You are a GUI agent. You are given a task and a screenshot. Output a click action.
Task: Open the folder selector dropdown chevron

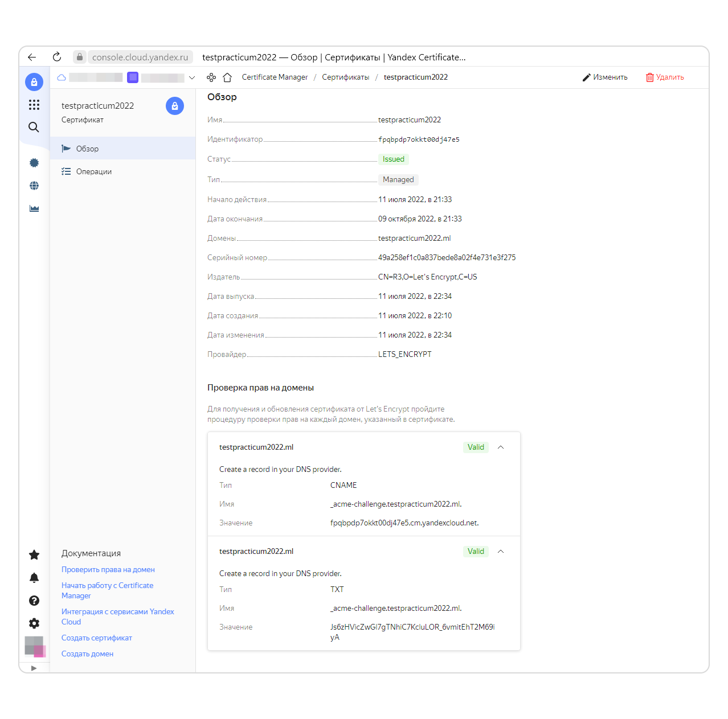click(x=192, y=77)
